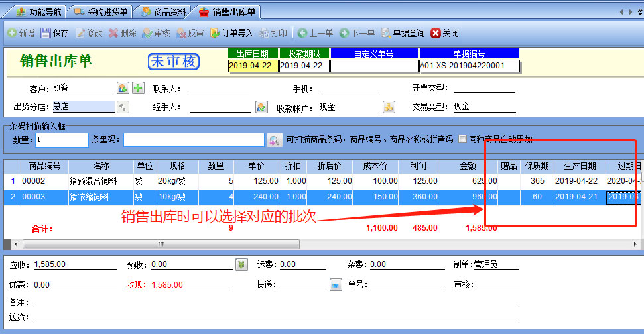The width and height of the screenshot is (644, 334).
Task: Go to previous document with 上一单
Action: pyautogui.click(x=314, y=33)
